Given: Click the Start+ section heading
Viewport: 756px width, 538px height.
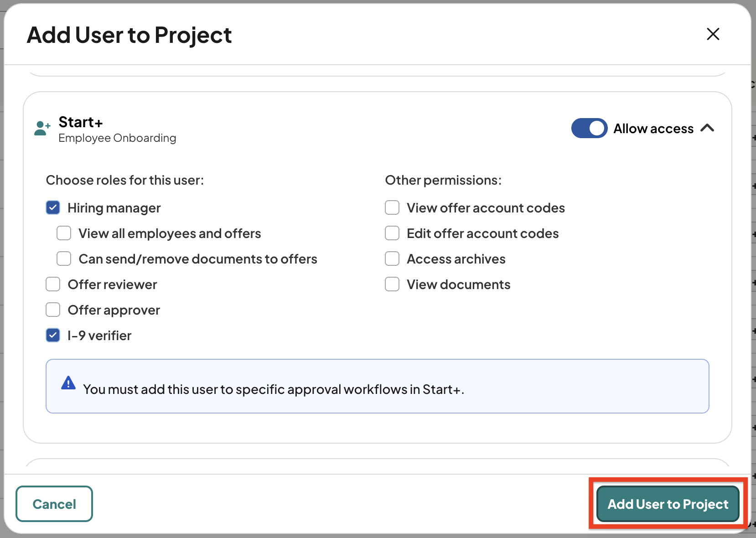Looking at the screenshot, I should coord(81,122).
